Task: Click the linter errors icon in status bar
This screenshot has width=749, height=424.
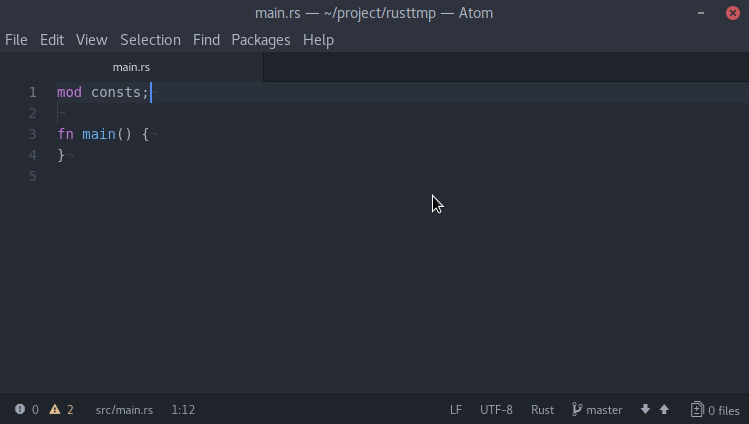Action: tap(20, 409)
